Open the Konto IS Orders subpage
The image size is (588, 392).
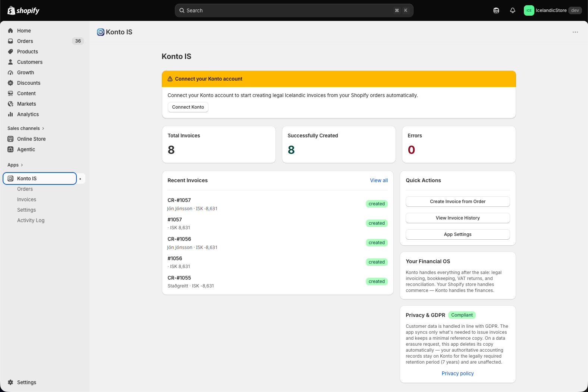(x=25, y=189)
